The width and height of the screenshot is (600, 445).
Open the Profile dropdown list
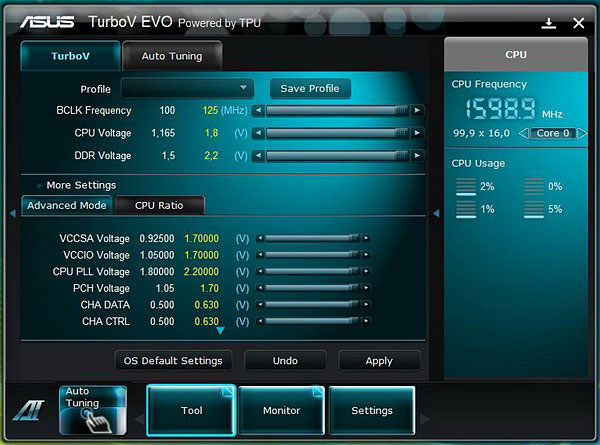(x=188, y=88)
